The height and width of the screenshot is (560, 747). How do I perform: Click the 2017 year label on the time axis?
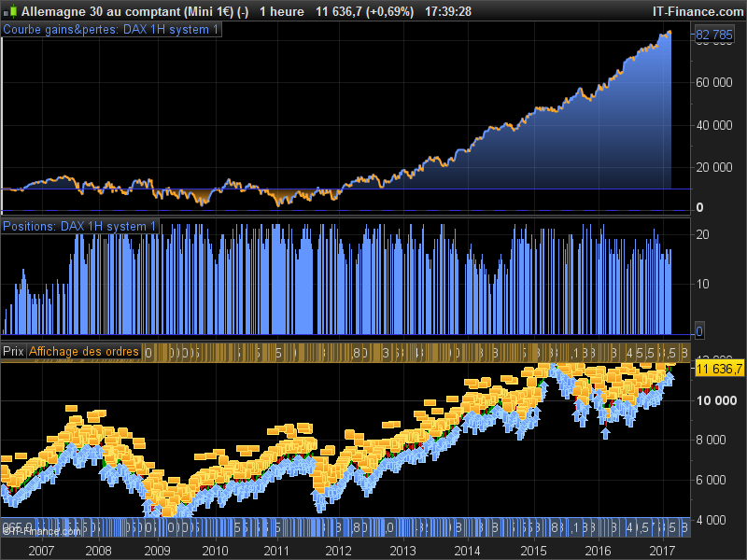click(x=662, y=551)
